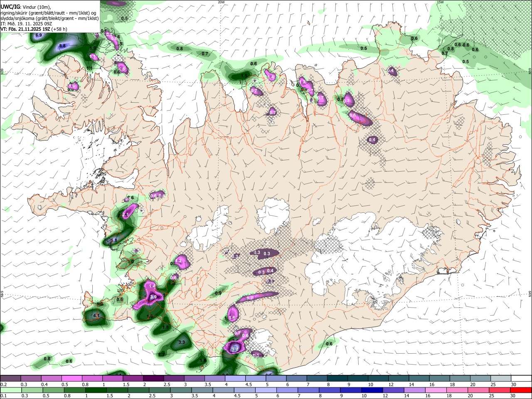Click the bright pink swatch between 0.5 and 0.8
This screenshot has width=532, height=399.
(71, 378)
